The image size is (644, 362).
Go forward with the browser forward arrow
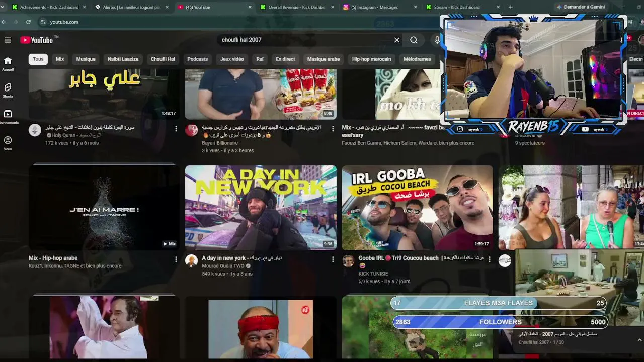click(15, 22)
